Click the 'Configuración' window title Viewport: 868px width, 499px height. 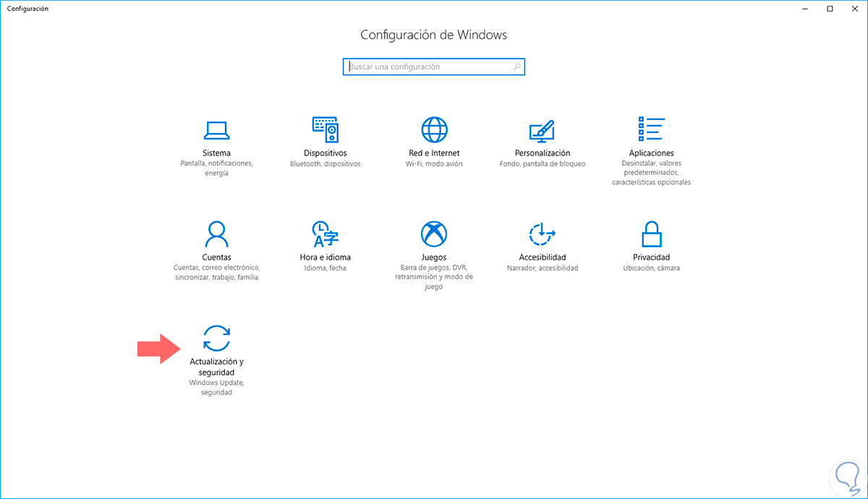tap(27, 8)
